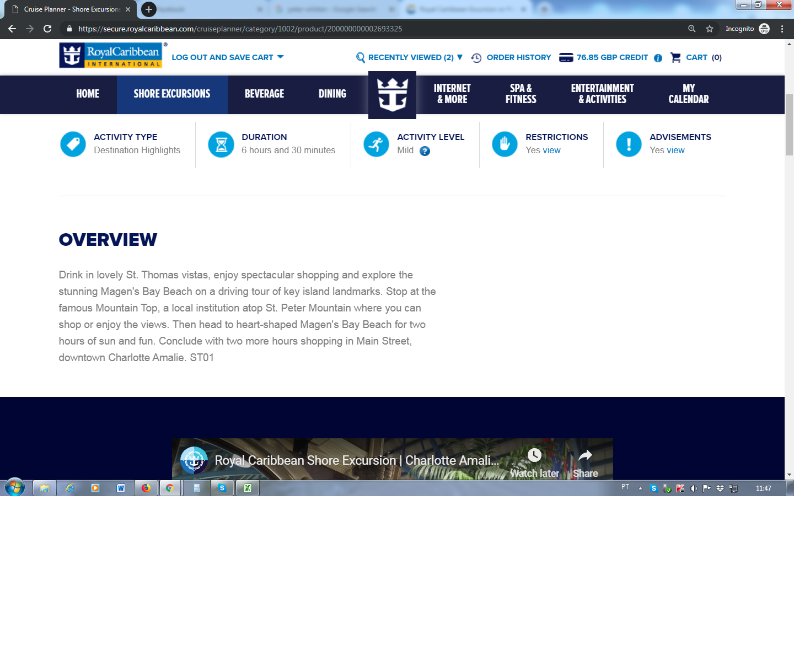Open the Dining nav tab
Image resolution: width=794 pixels, height=672 pixels.
click(332, 94)
